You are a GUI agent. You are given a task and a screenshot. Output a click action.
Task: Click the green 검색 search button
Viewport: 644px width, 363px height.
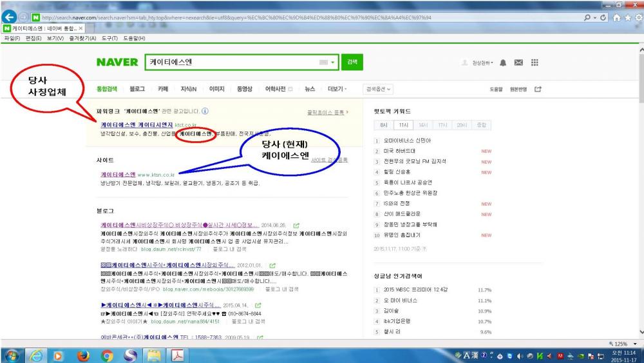352,62
